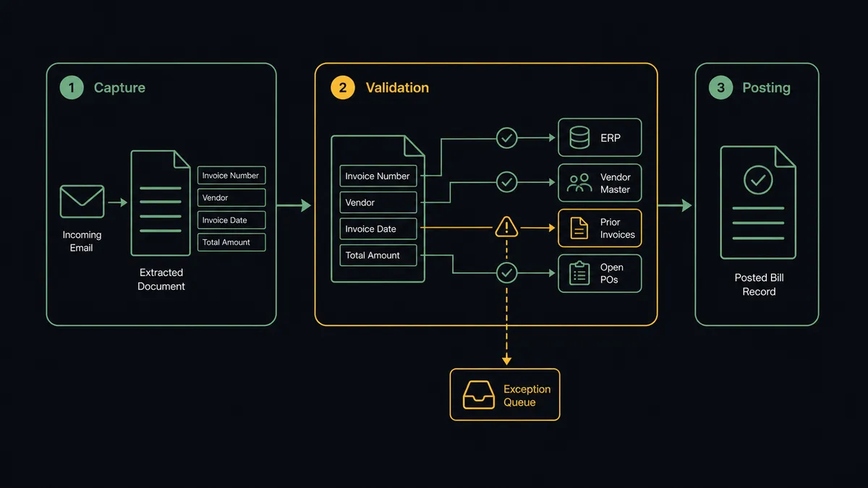
Task: Click the Open POs clipboard icon
Action: [x=579, y=273]
